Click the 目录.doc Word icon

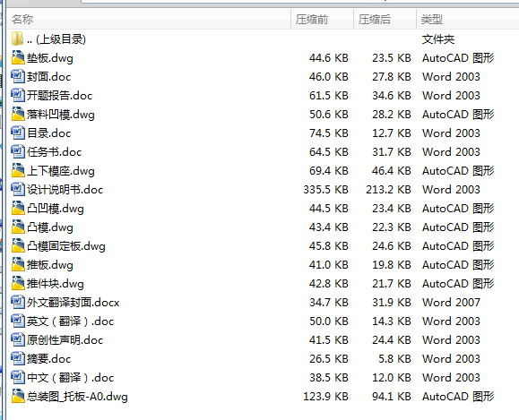point(18,133)
